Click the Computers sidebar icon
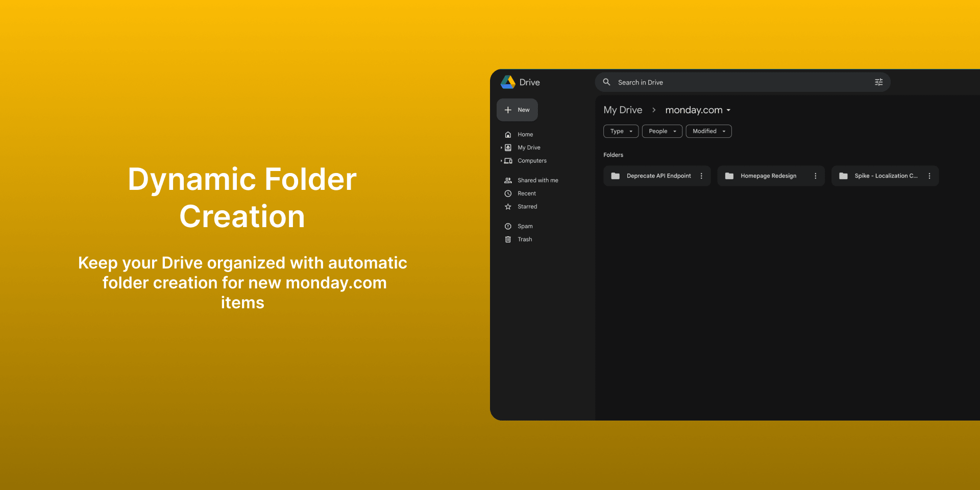The width and height of the screenshot is (980, 490). pos(508,161)
